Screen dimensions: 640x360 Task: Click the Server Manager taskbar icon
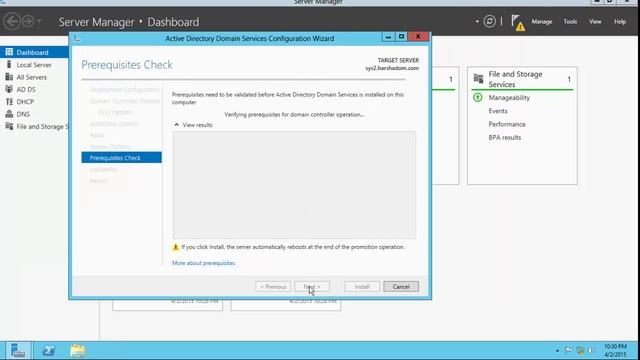[18, 351]
